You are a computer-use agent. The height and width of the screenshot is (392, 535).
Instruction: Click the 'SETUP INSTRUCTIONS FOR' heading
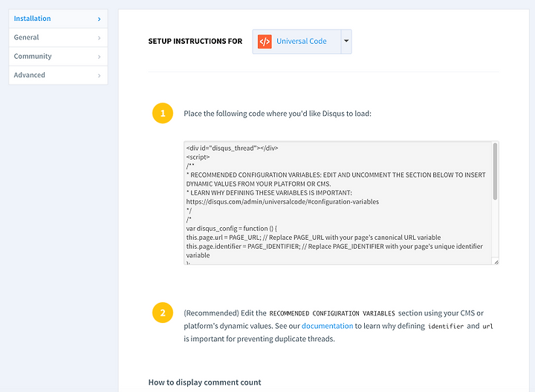pos(195,42)
